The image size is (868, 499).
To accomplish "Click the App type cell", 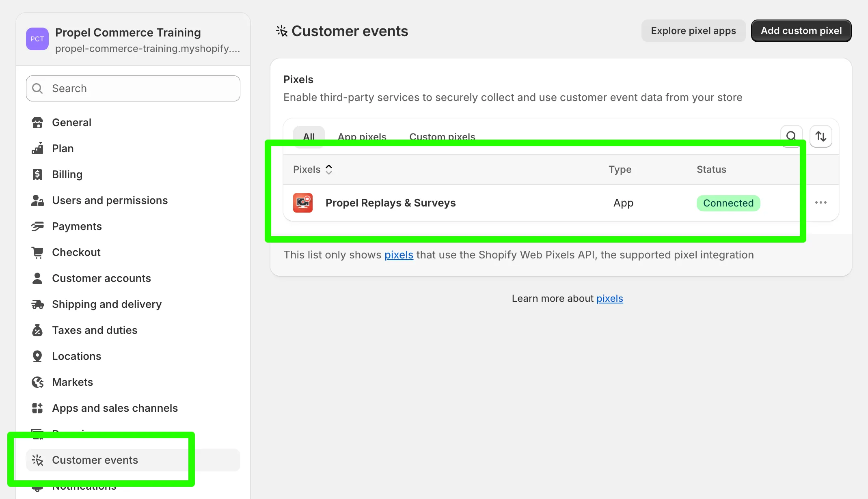I will (623, 203).
